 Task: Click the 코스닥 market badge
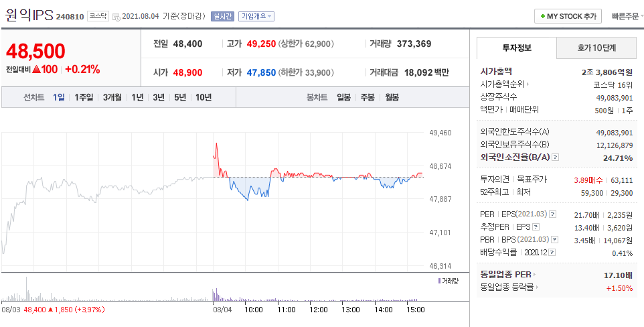pos(98,16)
